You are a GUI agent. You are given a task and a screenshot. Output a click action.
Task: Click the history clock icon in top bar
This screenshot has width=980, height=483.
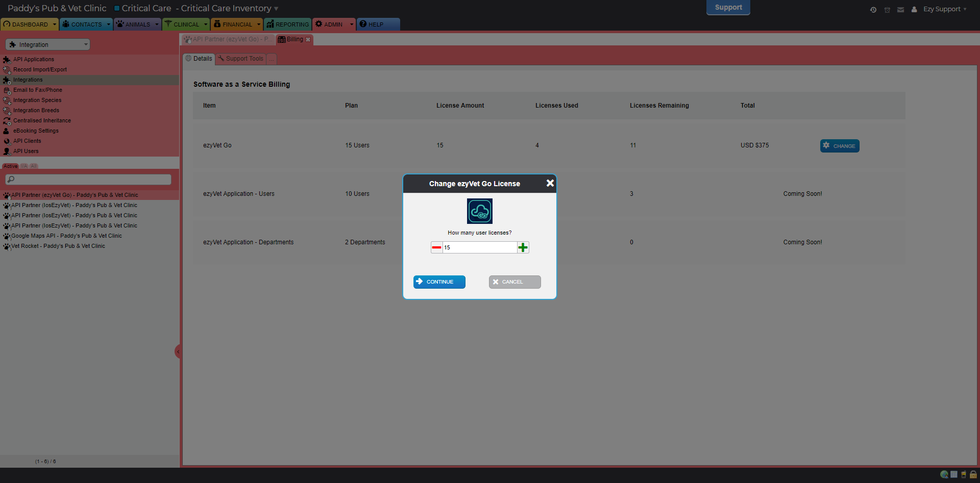[x=873, y=10]
